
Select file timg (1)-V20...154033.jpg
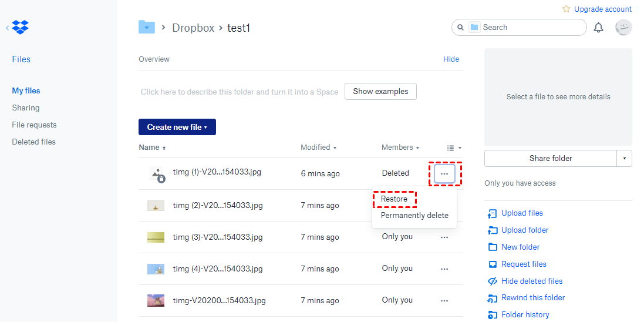pos(217,172)
